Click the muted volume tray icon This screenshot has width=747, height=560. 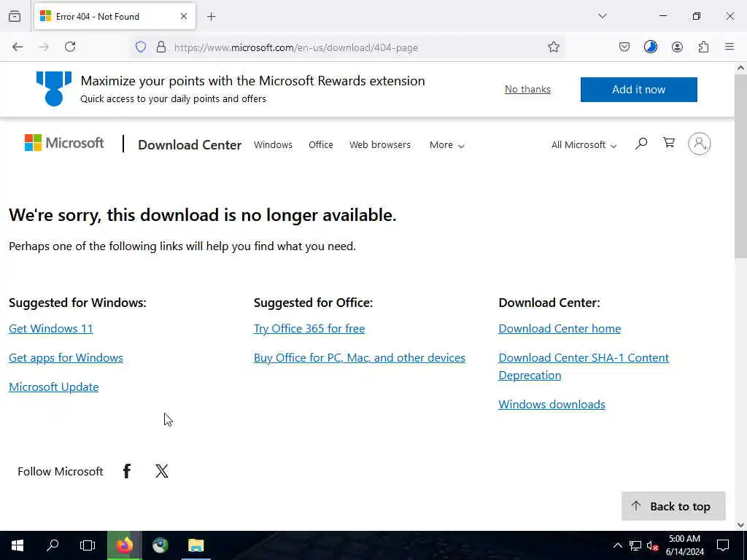[652, 545]
